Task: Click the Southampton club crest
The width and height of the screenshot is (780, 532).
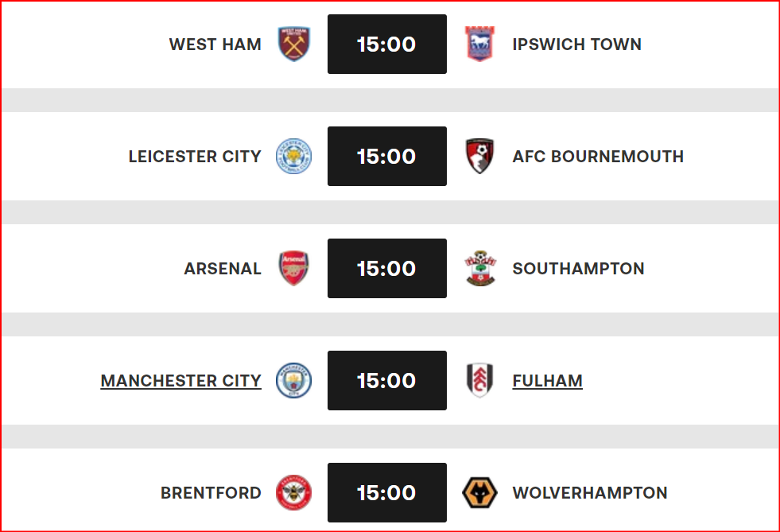Action: click(x=479, y=269)
